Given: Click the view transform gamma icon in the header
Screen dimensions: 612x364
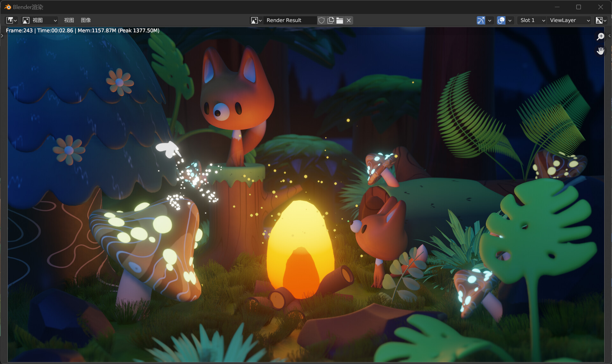Looking at the screenshot, I should click(481, 20).
